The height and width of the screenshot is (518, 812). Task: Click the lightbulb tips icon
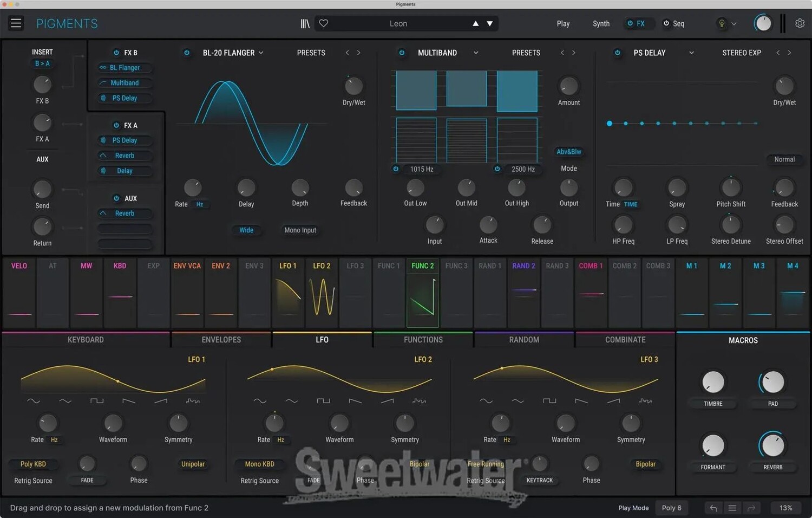721,23
